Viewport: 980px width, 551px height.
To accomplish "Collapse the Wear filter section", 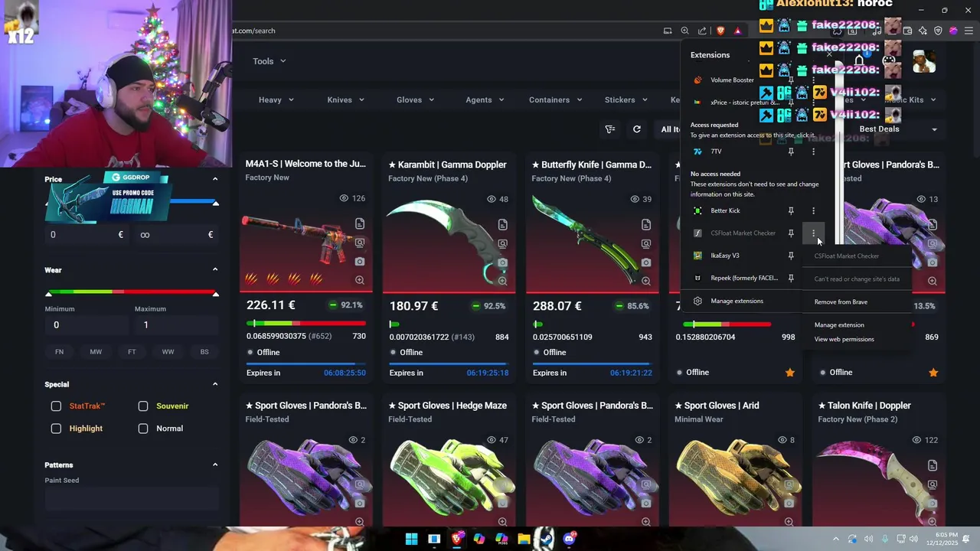I will (x=215, y=269).
